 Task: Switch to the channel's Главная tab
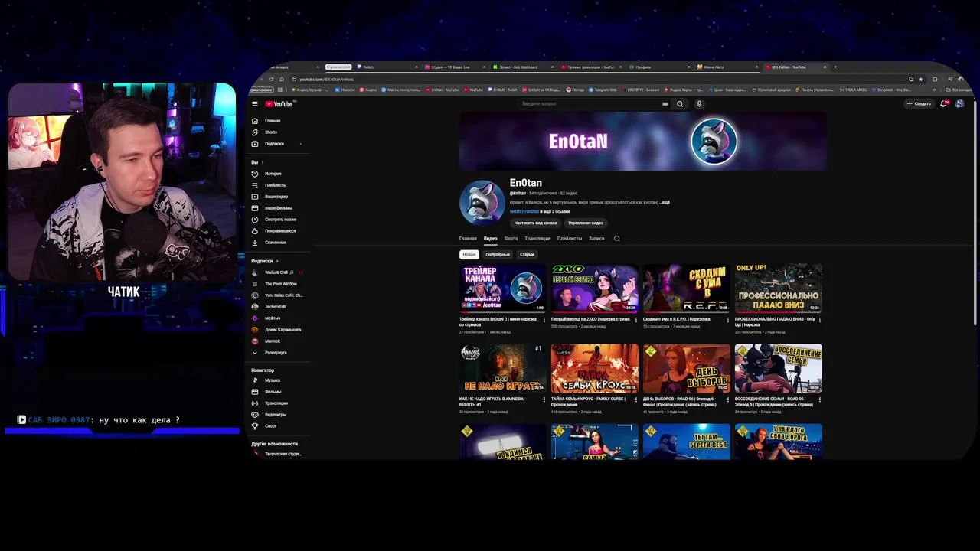point(468,239)
